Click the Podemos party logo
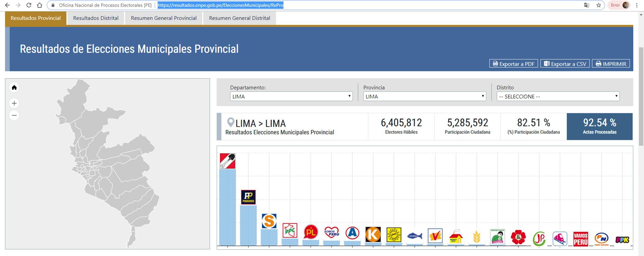The width and height of the screenshot is (644, 256). tap(248, 197)
